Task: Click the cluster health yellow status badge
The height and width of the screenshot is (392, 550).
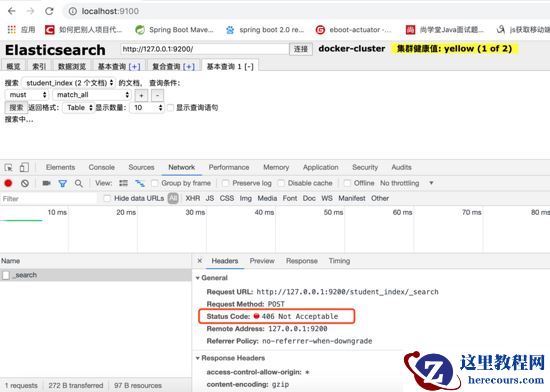Action: tap(454, 49)
